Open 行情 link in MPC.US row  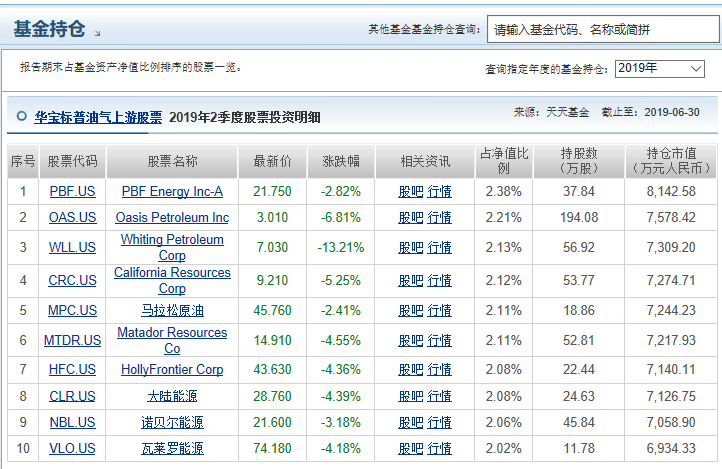[x=439, y=310]
